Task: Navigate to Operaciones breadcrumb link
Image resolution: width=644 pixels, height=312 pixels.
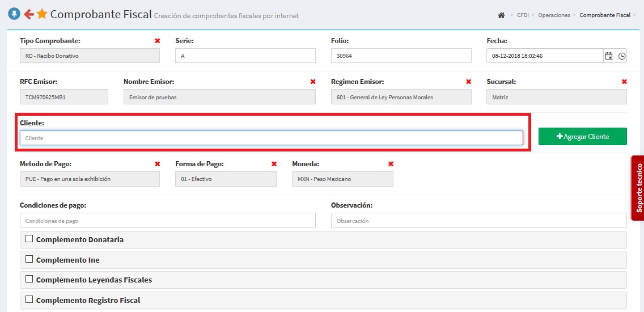Action: [x=554, y=15]
